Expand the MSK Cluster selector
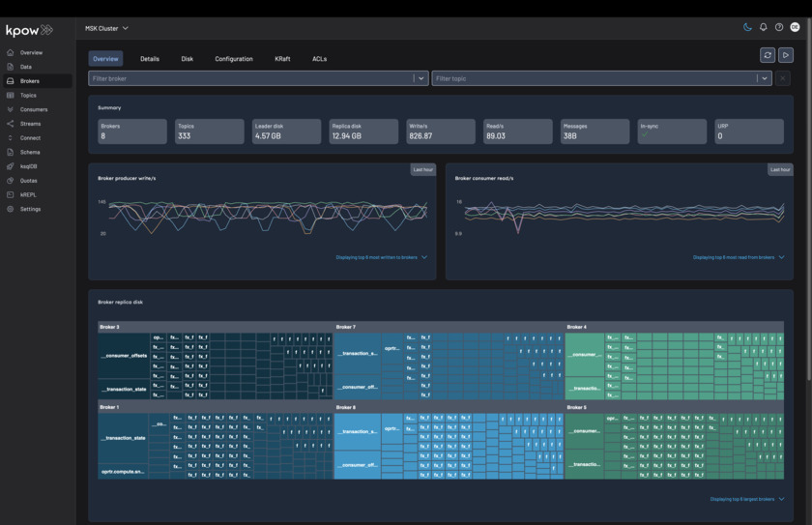 pos(106,28)
